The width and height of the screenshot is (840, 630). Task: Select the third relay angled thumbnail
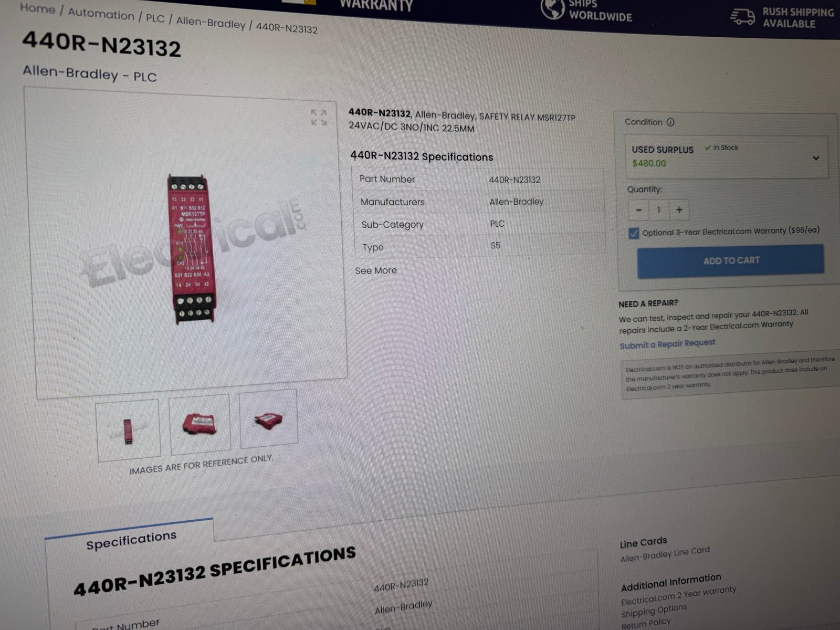click(268, 418)
